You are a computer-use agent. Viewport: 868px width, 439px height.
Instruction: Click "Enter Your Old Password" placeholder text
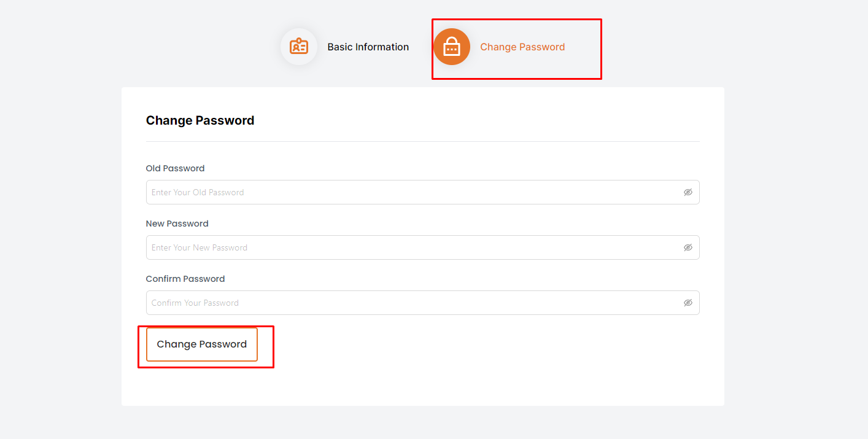click(x=198, y=192)
